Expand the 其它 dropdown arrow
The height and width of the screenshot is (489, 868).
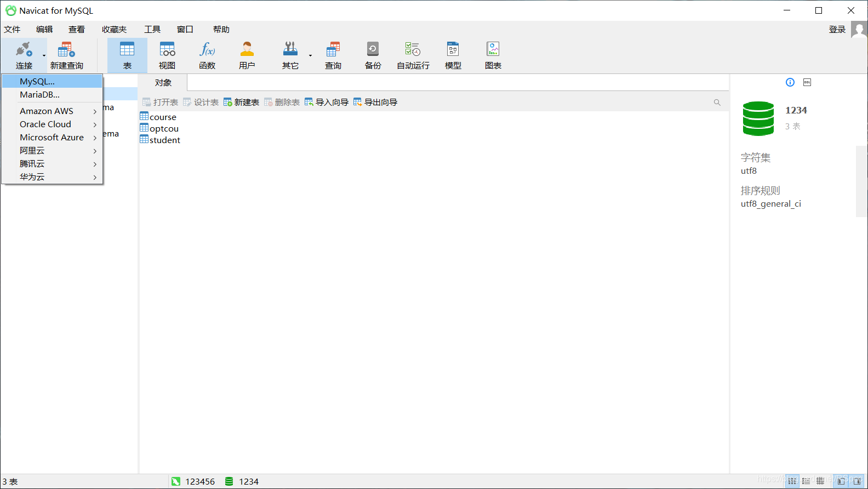(310, 55)
